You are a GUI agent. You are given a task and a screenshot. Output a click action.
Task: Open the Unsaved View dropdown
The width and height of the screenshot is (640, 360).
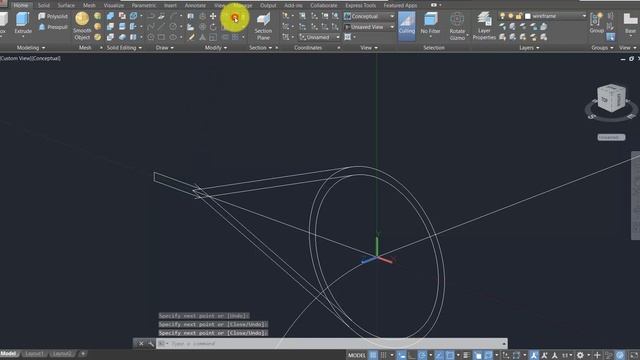coord(369,27)
